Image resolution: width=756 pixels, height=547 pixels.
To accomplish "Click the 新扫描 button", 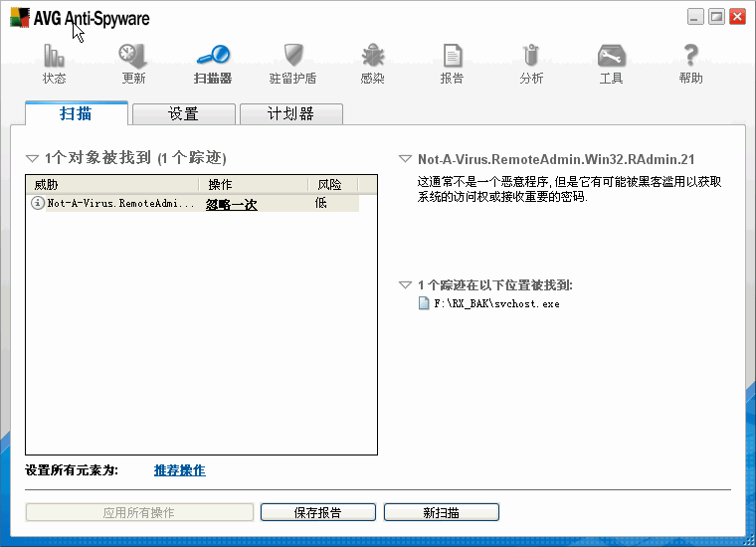I will click(441, 512).
